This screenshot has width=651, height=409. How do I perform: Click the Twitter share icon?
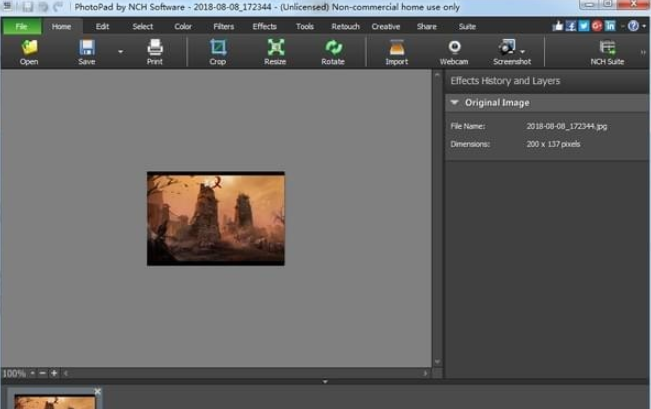(x=584, y=26)
